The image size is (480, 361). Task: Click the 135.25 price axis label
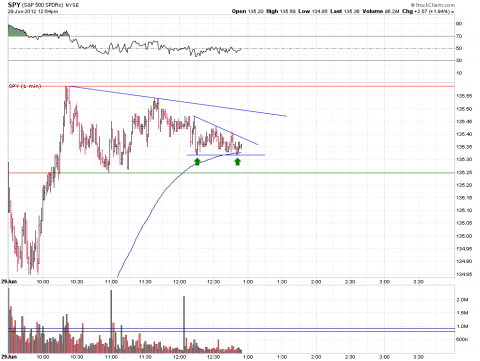pyautogui.click(x=464, y=173)
